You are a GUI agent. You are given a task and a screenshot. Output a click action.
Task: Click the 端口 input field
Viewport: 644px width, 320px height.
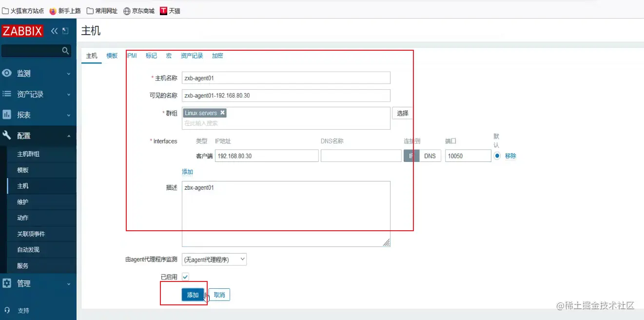coord(468,156)
